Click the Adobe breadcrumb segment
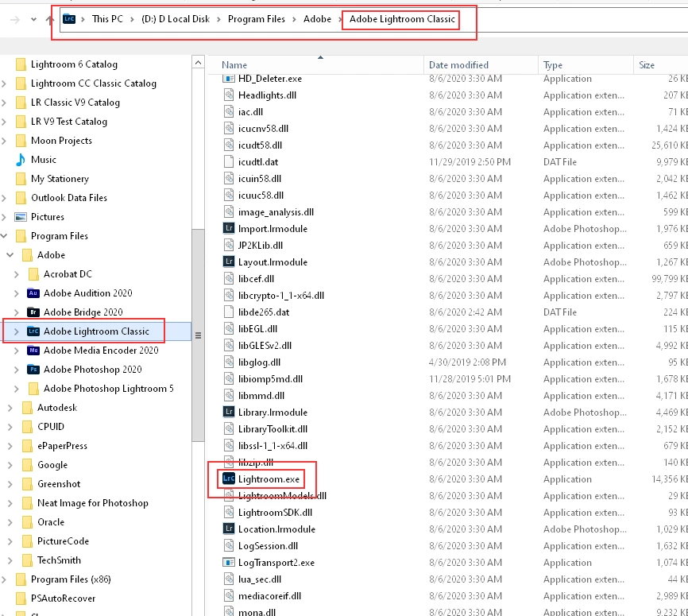The image size is (688, 616). point(317,19)
